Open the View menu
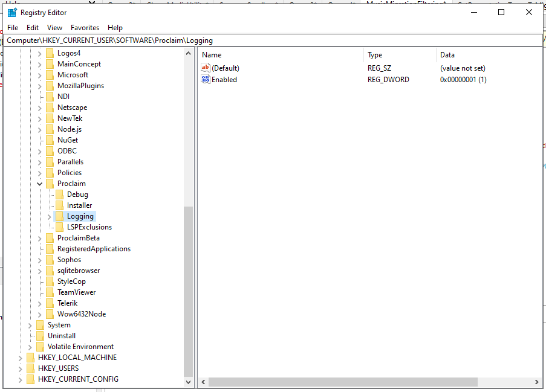This screenshot has width=546, height=392. tap(54, 27)
